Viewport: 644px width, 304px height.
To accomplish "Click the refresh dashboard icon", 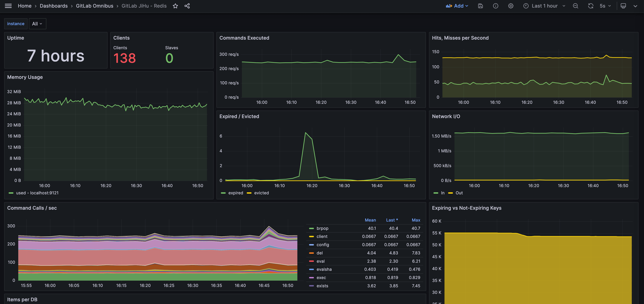I will click(590, 6).
